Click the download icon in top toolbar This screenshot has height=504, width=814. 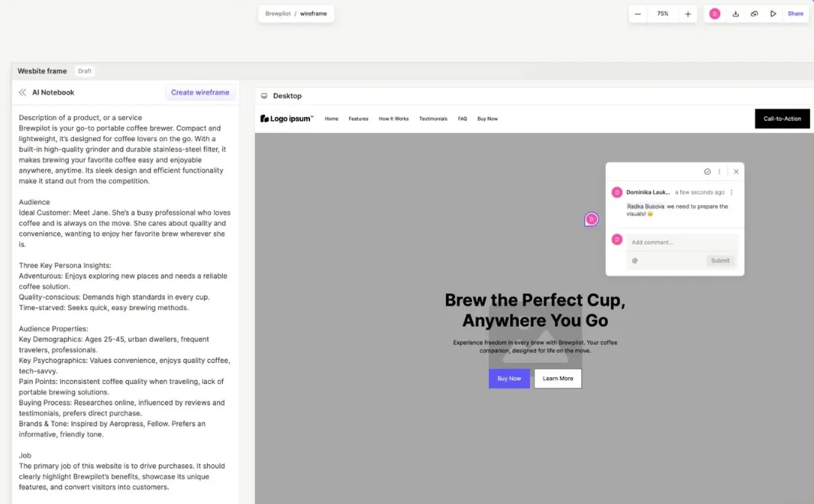(x=735, y=14)
